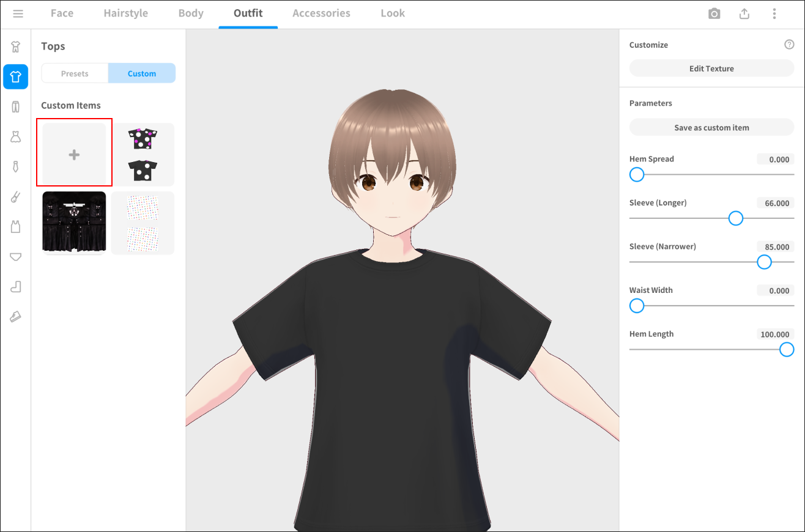Switch to the Hairstyle tab

pyautogui.click(x=125, y=13)
